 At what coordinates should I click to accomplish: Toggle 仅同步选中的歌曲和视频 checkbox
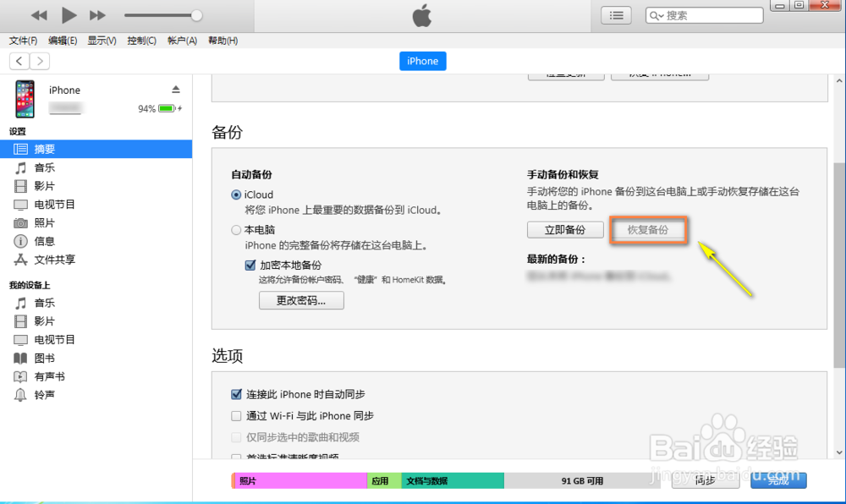[x=236, y=437]
